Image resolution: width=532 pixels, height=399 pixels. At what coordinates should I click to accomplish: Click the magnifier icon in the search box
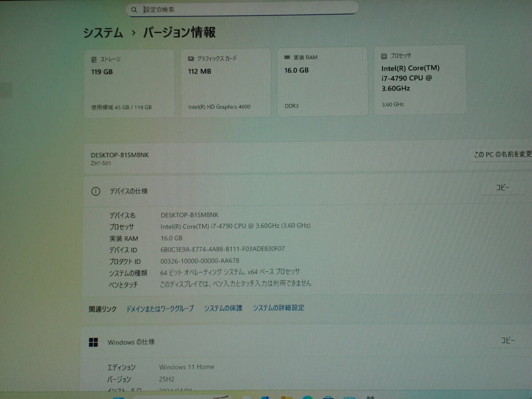coord(134,10)
